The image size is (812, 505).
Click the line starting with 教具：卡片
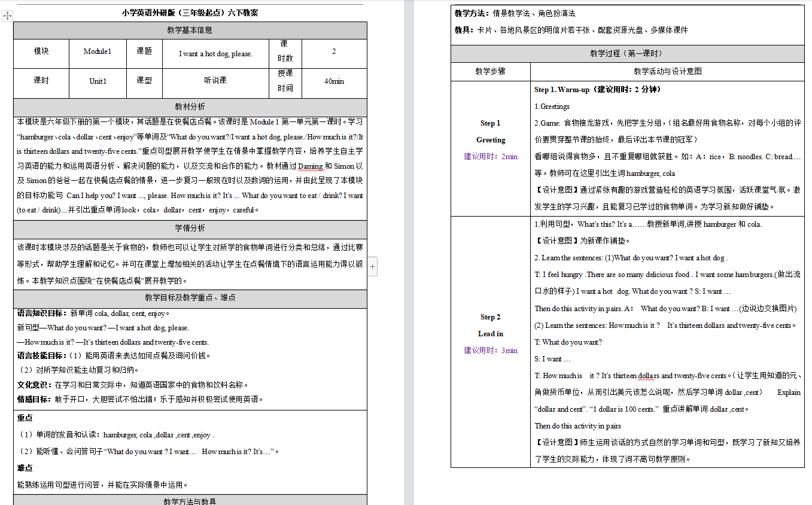point(571,30)
